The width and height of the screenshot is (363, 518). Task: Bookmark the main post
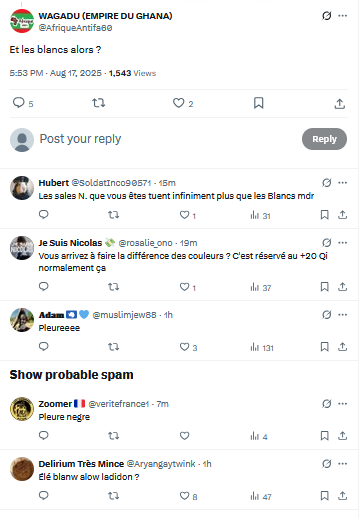[259, 103]
